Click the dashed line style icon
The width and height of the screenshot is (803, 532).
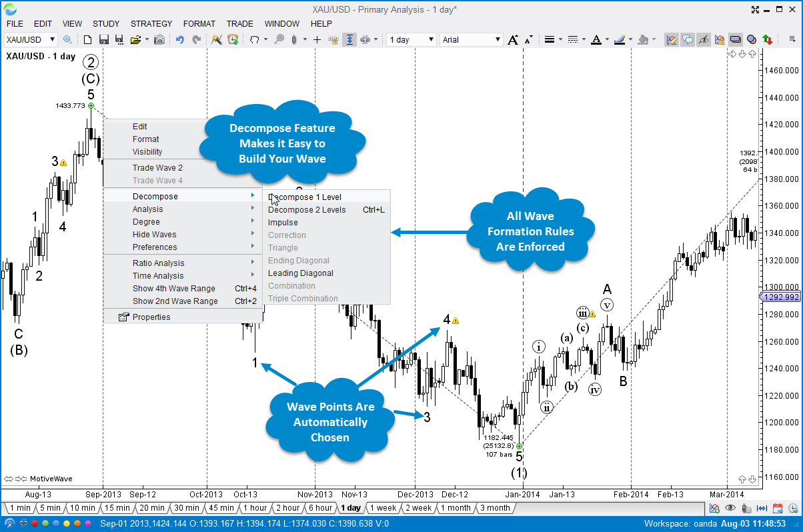572,40
